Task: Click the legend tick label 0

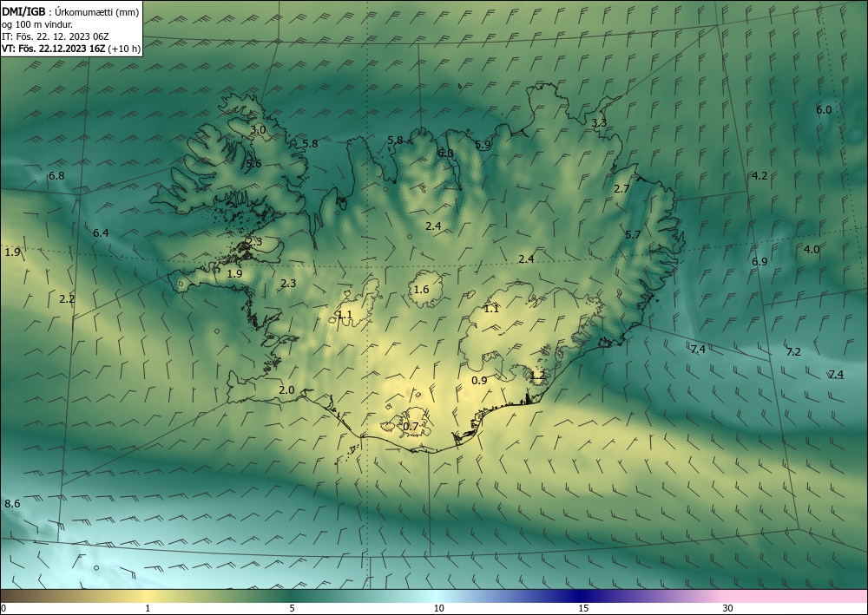Action: click(3, 608)
